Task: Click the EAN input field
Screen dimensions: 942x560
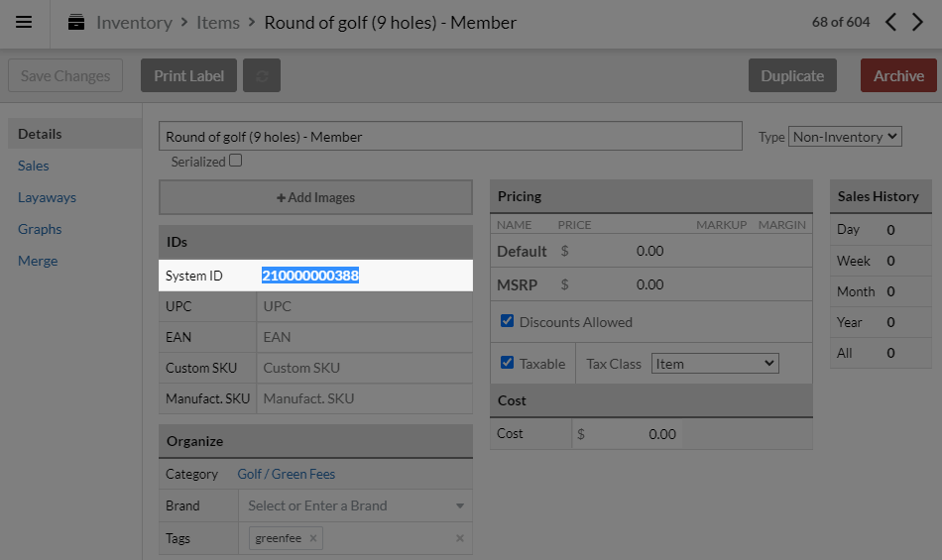Action: [x=364, y=337]
